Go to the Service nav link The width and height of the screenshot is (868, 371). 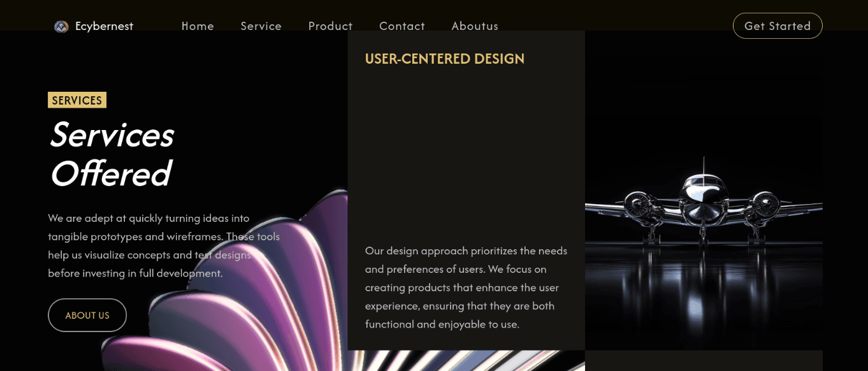pos(261,26)
